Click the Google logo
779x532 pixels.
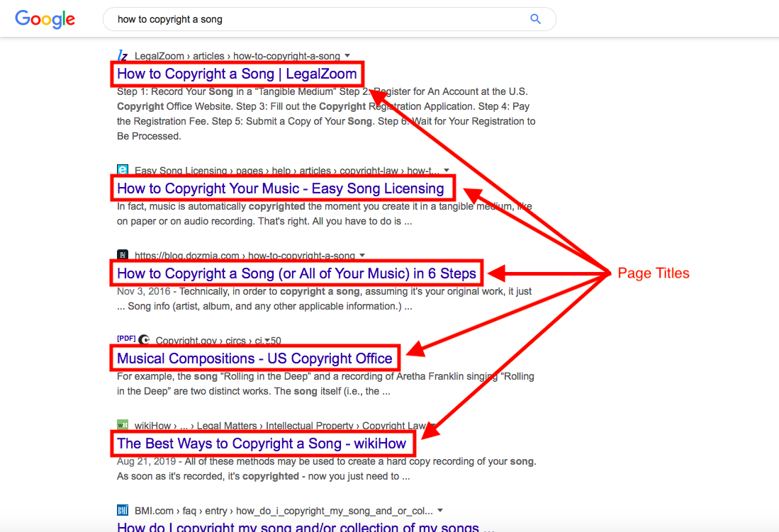pyautogui.click(x=45, y=19)
